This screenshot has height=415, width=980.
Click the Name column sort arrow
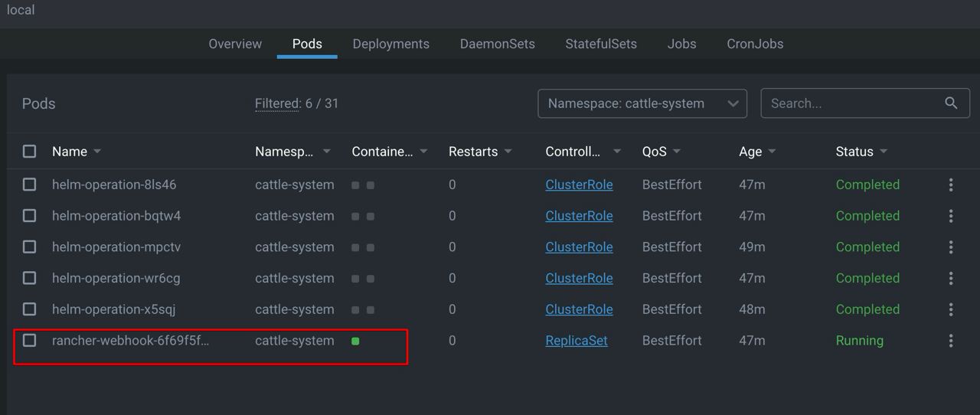[x=97, y=152]
